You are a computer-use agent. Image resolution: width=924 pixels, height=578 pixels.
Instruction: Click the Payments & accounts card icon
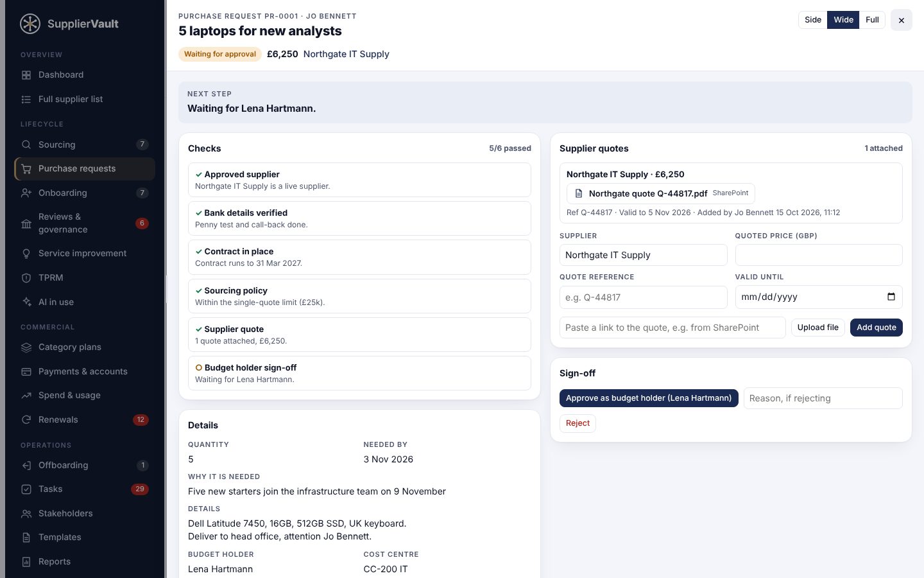[26, 371]
